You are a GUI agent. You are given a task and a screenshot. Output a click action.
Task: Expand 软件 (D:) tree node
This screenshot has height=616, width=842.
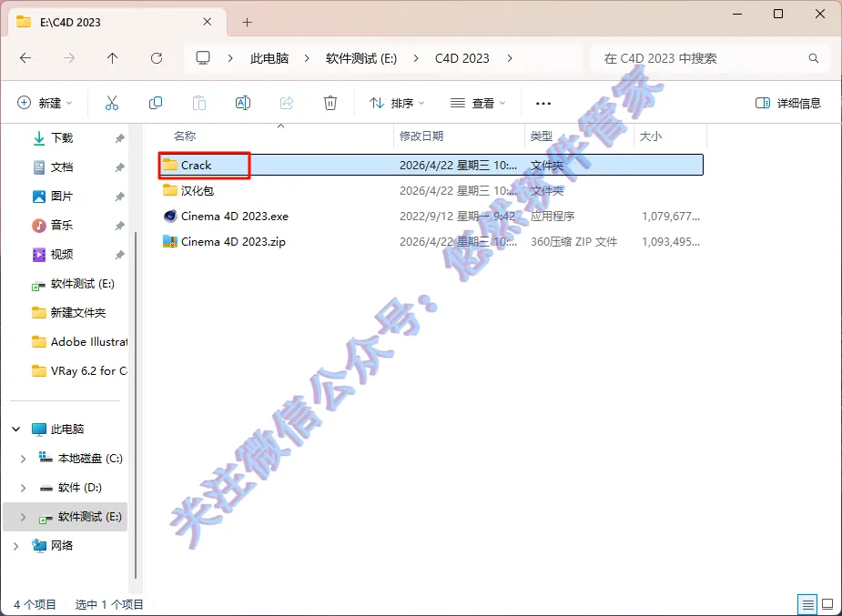pos(23,487)
